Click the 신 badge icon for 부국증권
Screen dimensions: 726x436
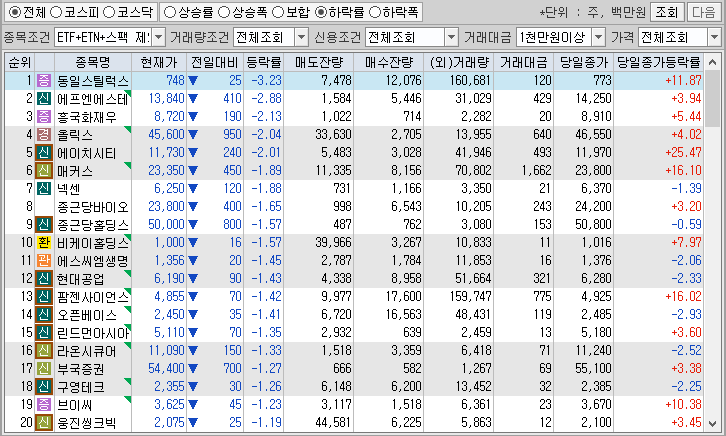(x=44, y=368)
